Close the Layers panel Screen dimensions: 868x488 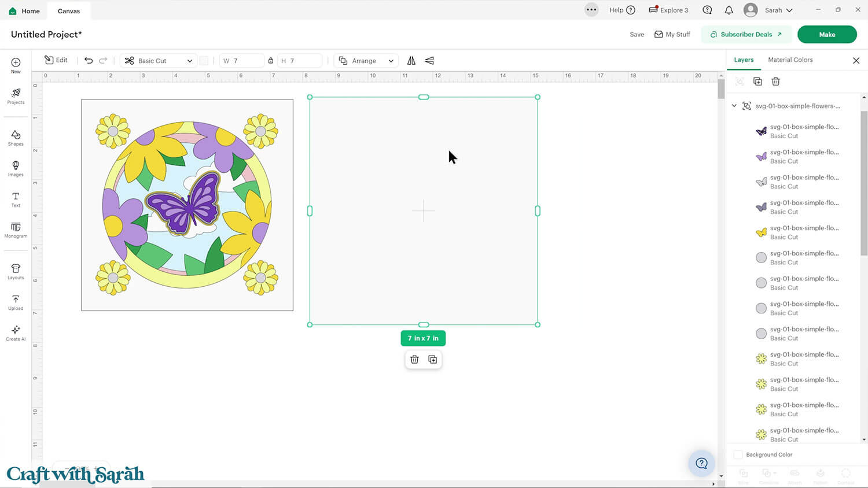point(856,60)
